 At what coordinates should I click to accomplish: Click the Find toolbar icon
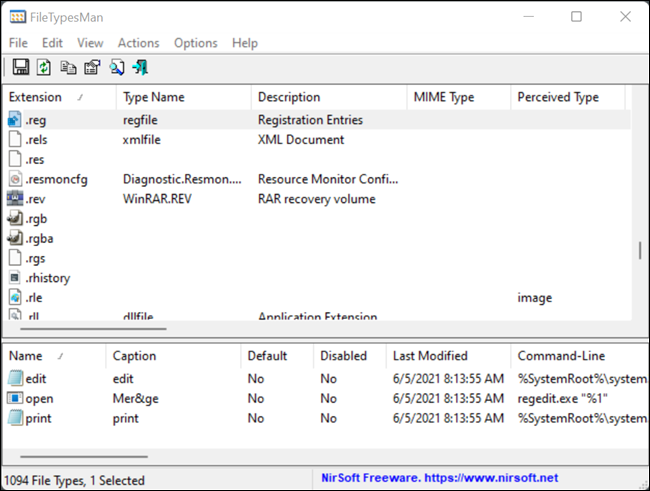pos(117,67)
